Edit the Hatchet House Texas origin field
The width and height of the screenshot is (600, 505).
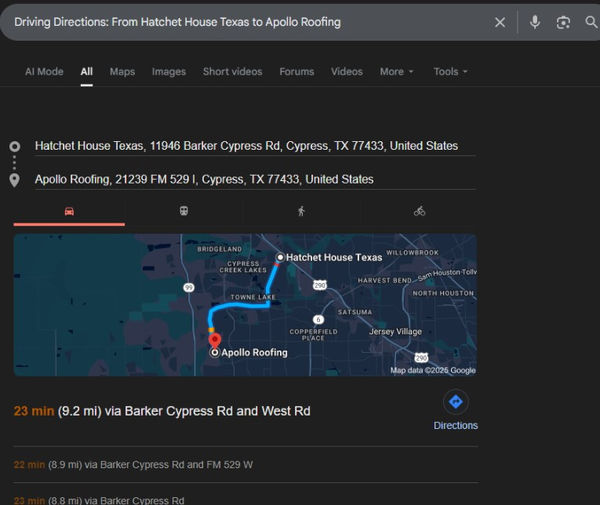click(255, 146)
